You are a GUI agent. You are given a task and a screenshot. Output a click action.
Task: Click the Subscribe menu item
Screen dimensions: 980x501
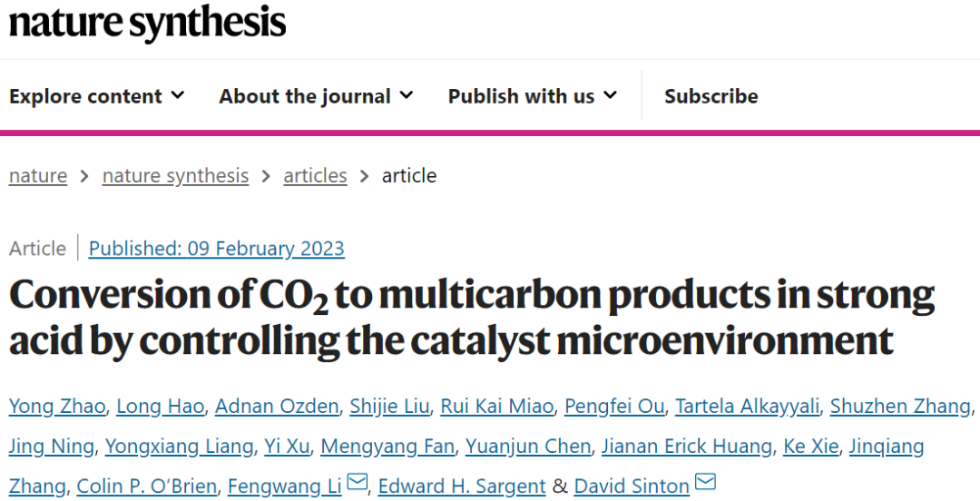711,95
